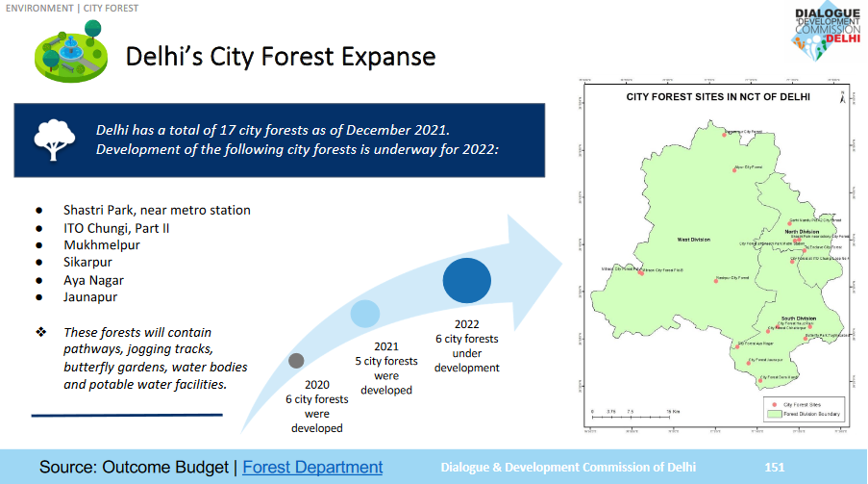Click the West Division map label
This screenshot has height=484, width=868.
(x=694, y=240)
